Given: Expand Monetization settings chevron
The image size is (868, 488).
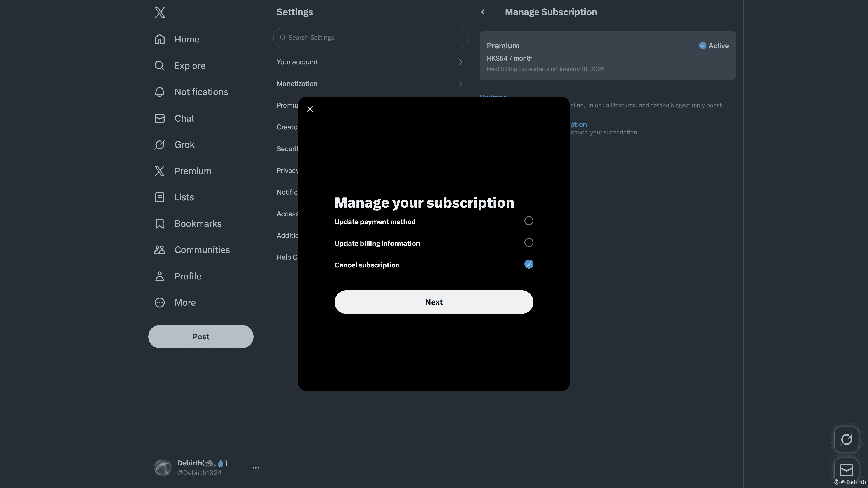Looking at the screenshot, I should (460, 84).
